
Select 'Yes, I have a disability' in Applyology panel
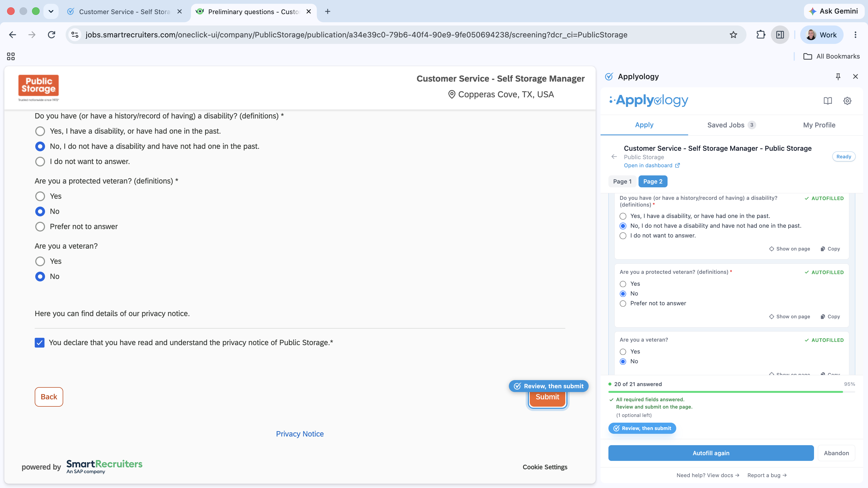click(x=623, y=216)
